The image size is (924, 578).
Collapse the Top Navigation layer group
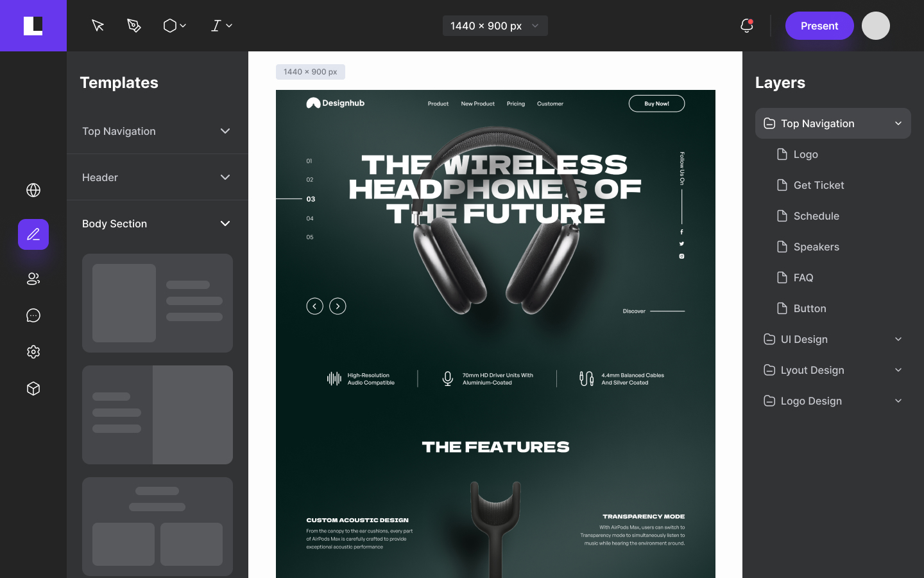pos(898,123)
